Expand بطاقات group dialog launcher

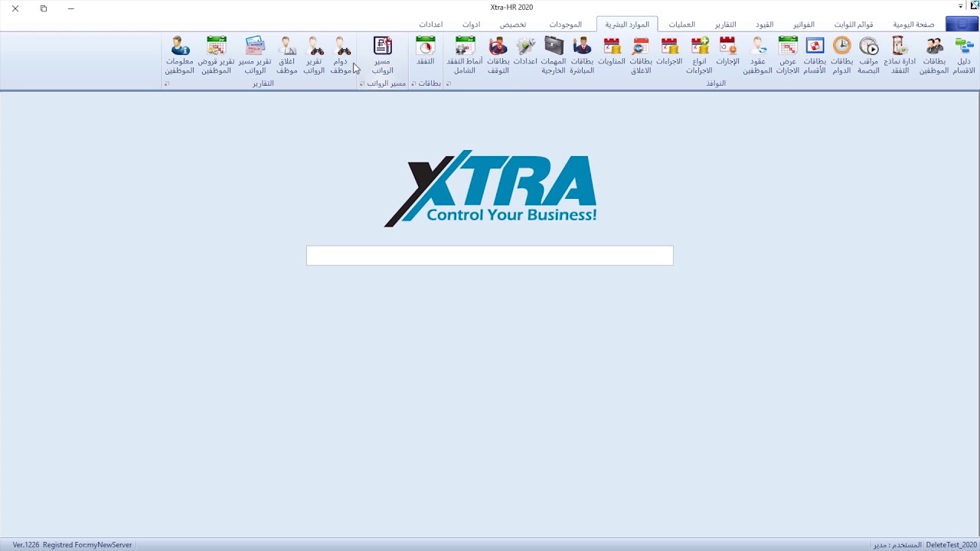[413, 83]
